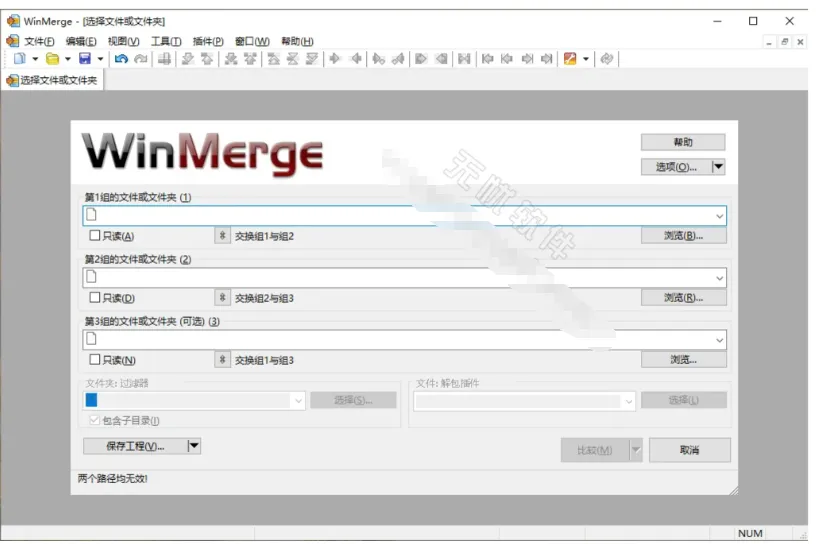
Task: Click the First Difference toolbar icon
Action: tap(273, 58)
